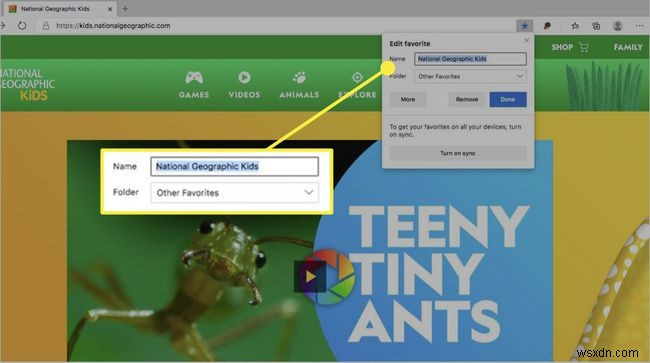
Task: Open the user profile avatar icon
Action: [618, 26]
